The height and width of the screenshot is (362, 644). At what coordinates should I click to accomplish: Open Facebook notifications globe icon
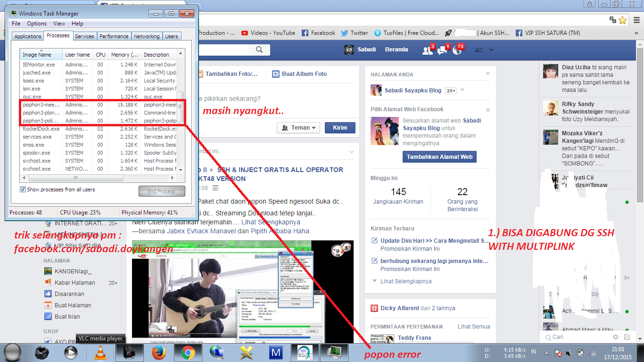point(456,50)
